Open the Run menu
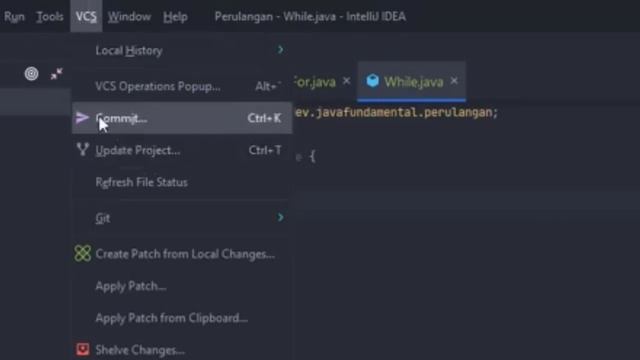This screenshot has height=360, width=640. click(x=14, y=17)
